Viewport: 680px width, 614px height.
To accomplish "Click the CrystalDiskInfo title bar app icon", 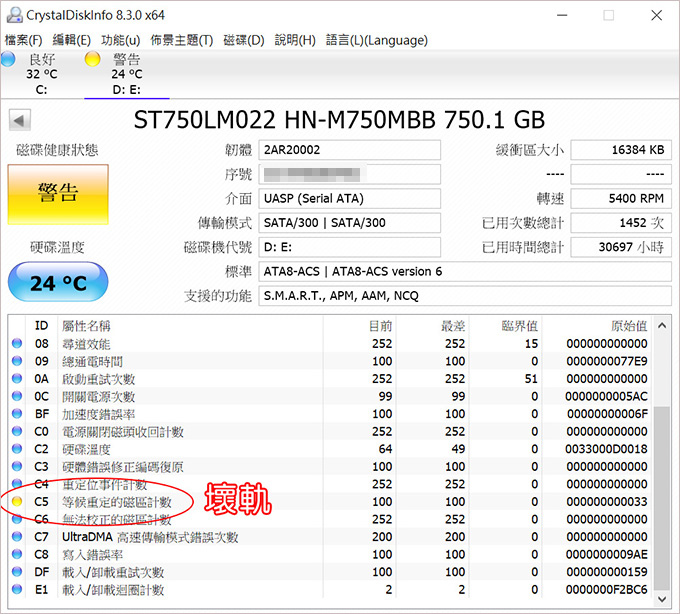I will point(14,15).
